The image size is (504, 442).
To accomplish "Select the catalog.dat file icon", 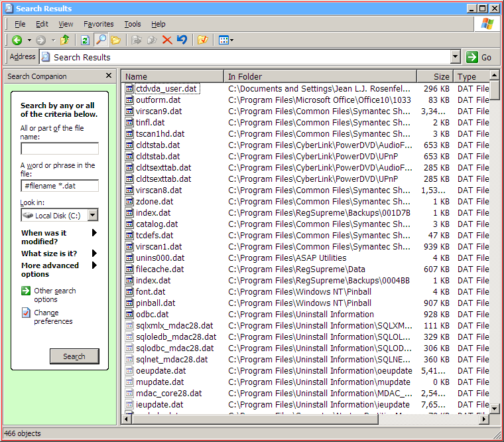I will click(x=129, y=224).
